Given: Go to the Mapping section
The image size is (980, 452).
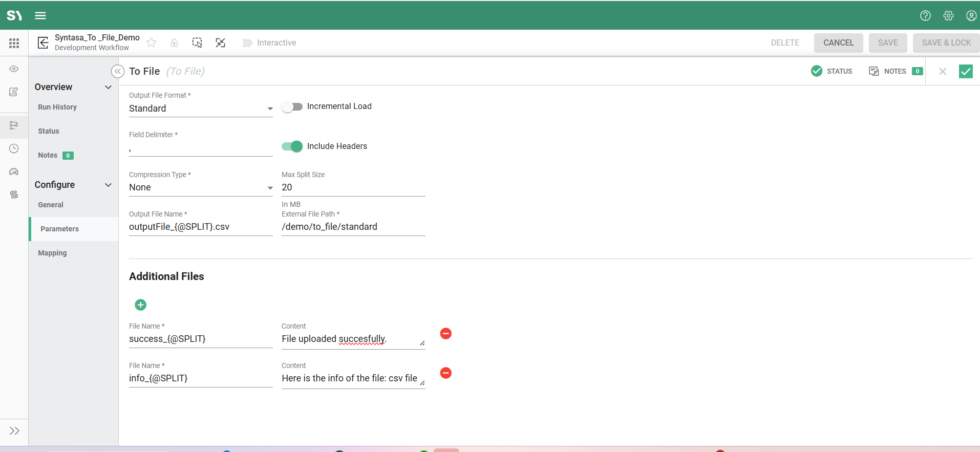Looking at the screenshot, I should pos(52,253).
